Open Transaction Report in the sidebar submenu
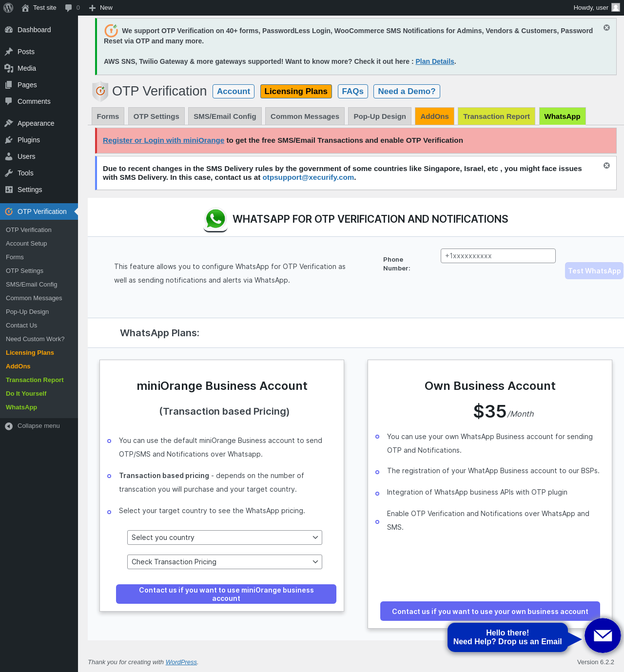 35,380
